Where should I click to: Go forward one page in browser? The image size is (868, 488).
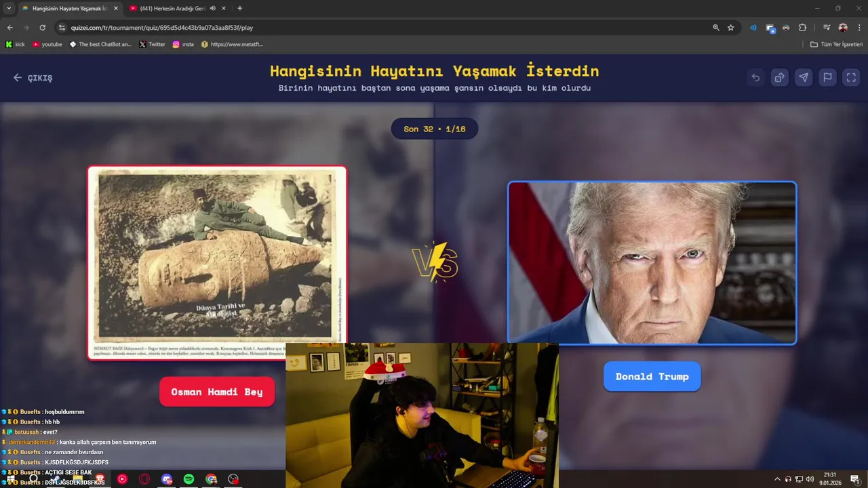click(x=26, y=28)
